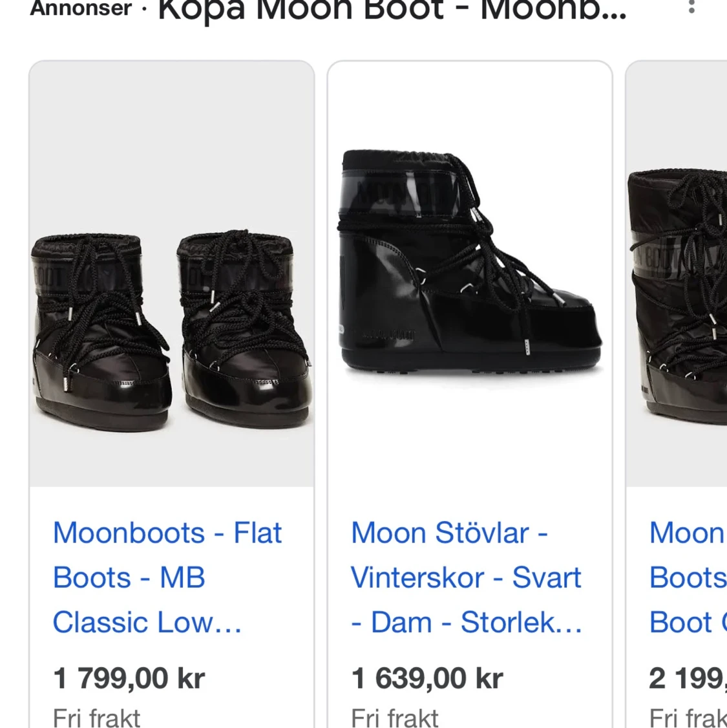727x728 pixels.
Task: Select the 2 199 kr price on the right card
Action: click(x=686, y=678)
